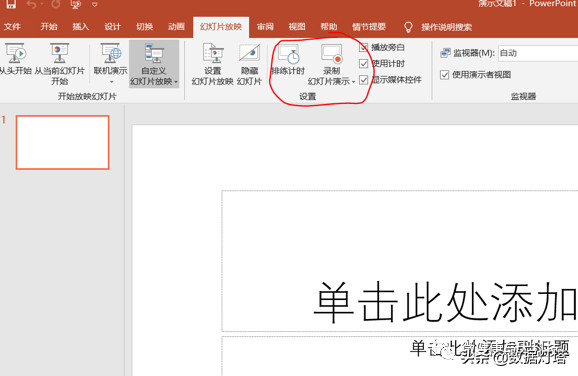Switch to the 动画 tab
The image size is (578, 376).
tap(176, 27)
